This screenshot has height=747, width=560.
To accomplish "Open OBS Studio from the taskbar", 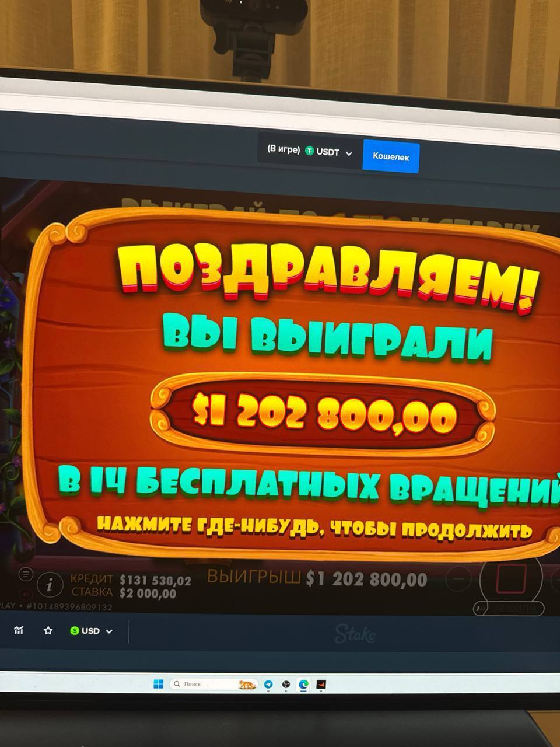I will [x=286, y=684].
